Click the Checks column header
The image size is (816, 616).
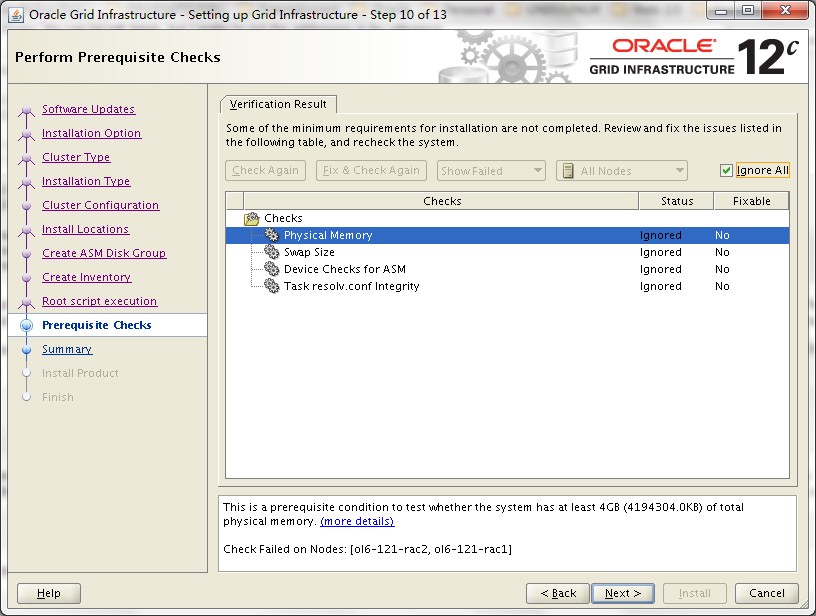(x=441, y=201)
